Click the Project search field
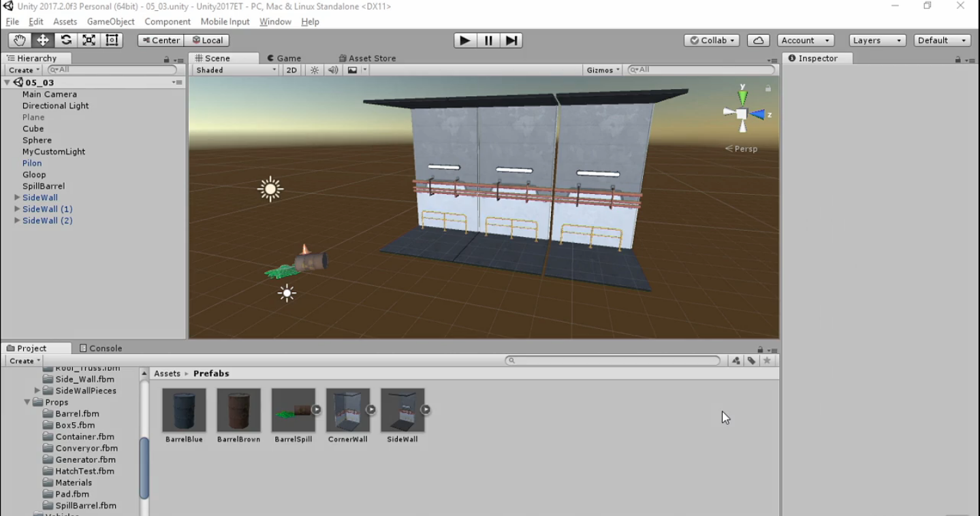980x516 pixels. pos(613,361)
